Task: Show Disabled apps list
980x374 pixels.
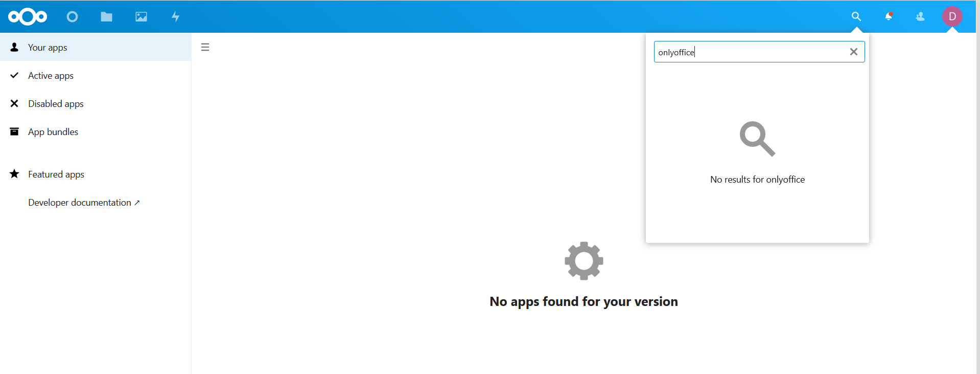Action: point(56,104)
